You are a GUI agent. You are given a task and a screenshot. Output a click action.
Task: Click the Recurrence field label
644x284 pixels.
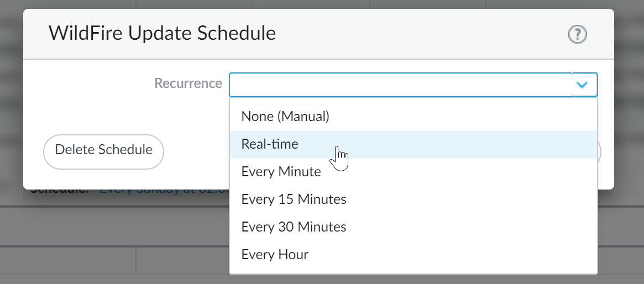[x=188, y=83]
